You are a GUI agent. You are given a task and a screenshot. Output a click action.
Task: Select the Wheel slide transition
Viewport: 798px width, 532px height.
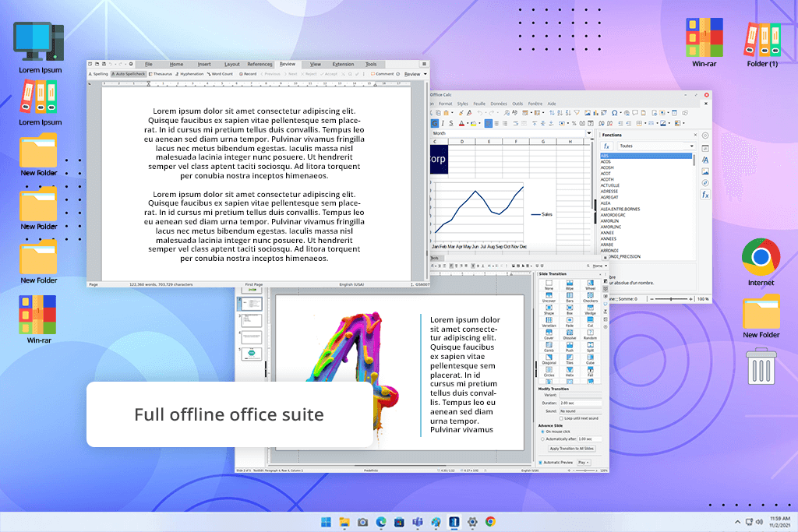point(591,284)
